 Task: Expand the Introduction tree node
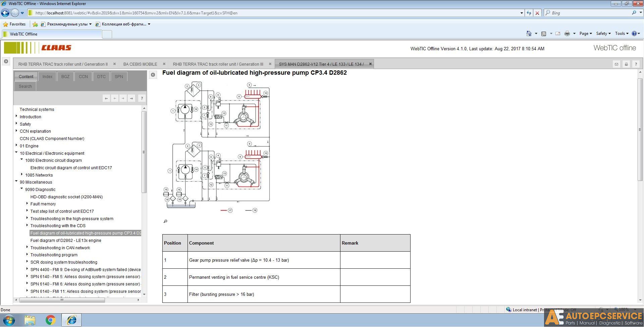[16, 116]
